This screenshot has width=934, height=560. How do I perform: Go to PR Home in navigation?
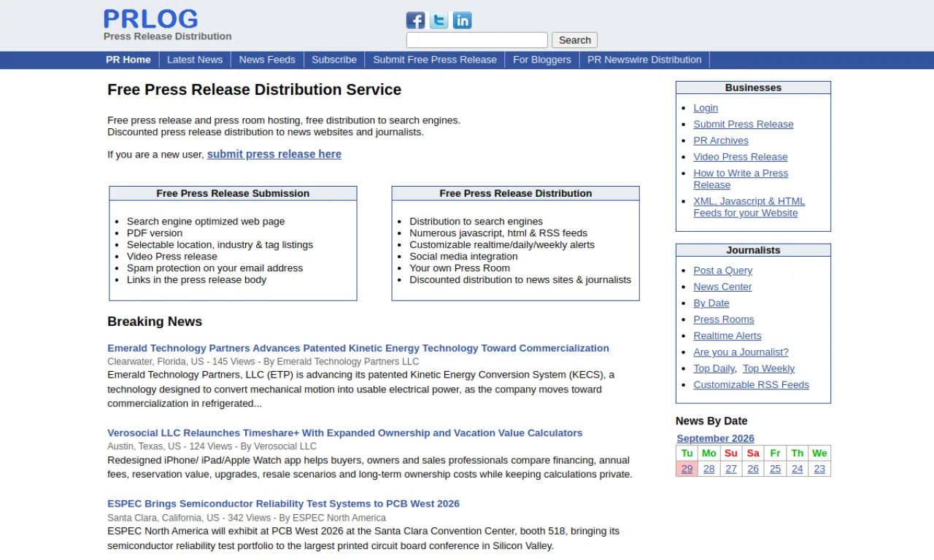[x=128, y=60]
